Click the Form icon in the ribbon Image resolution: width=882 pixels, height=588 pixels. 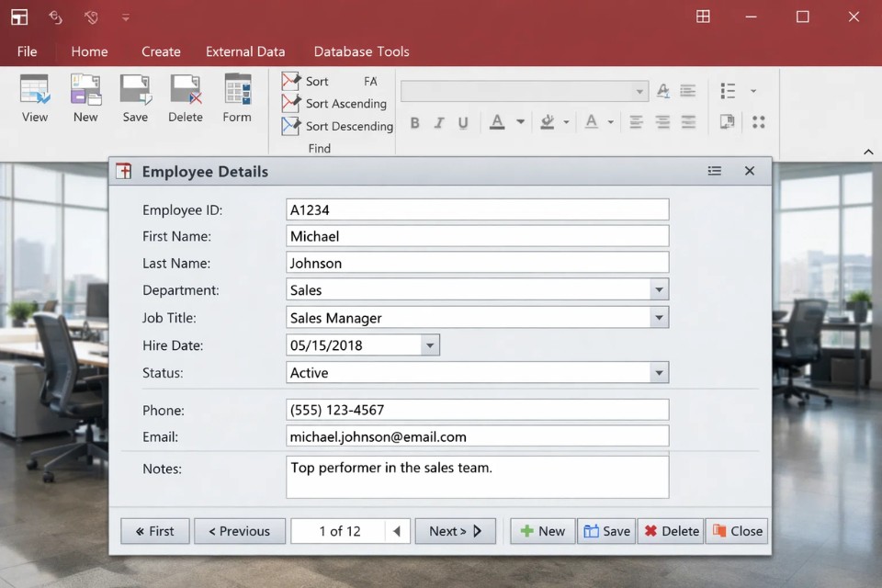point(237,98)
